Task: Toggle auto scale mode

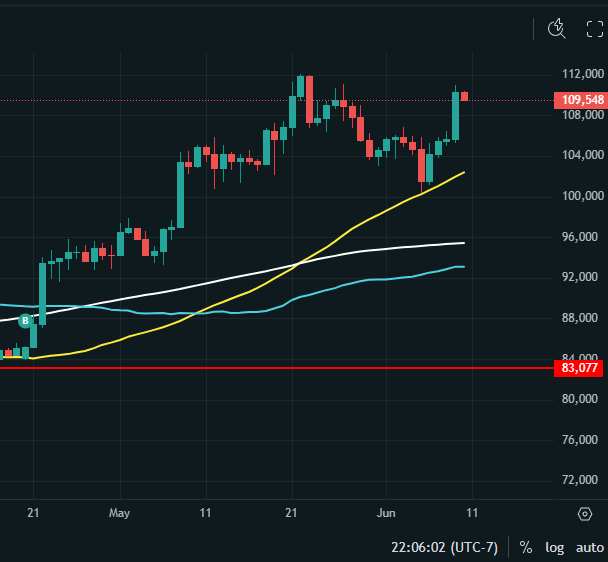Action: [590, 548]
